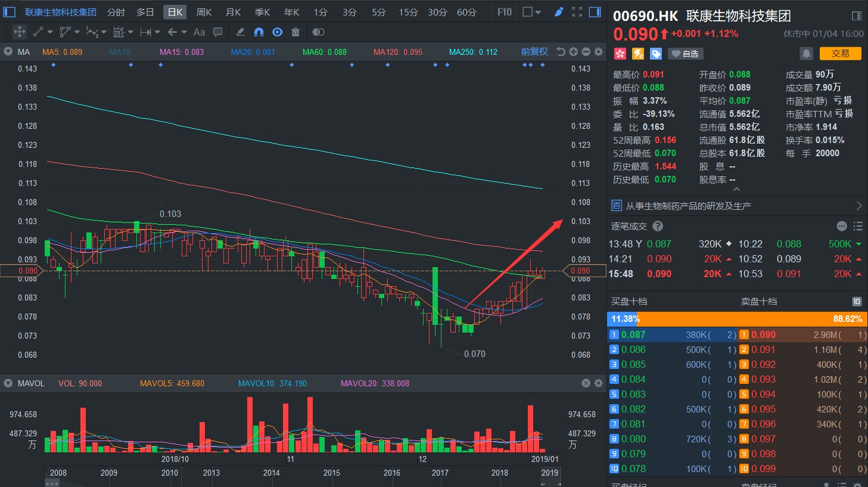Switch to 分时 intraday tab
Viewport: 868px width, 487px height.
(116, 12)
